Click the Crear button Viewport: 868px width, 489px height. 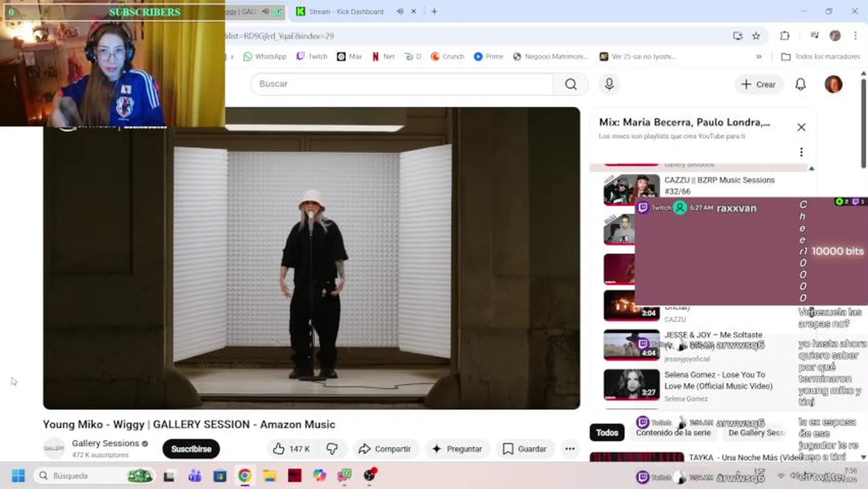click(x=759, y=84)
